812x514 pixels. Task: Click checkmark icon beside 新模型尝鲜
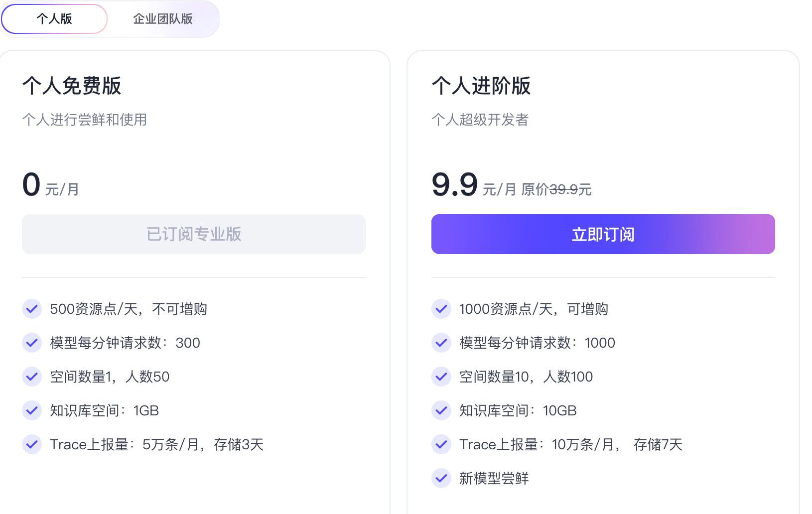point(441,478)
